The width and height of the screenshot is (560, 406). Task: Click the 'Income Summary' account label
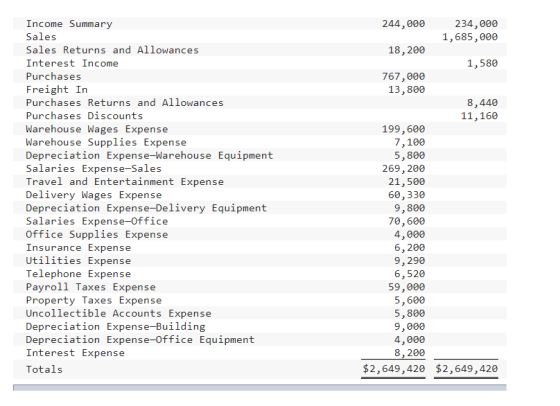pyautogui.click(x=69, y=24)
